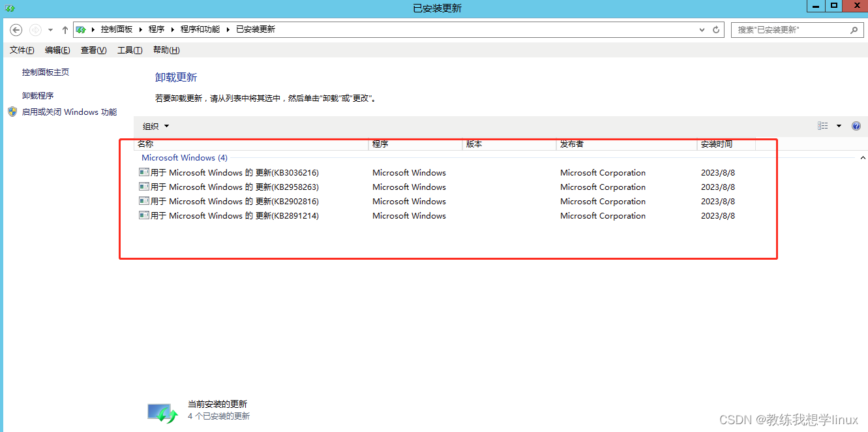The width and height of the screenshot is (868, 432).
Task: Open the 组织 dropdown button
Action: [x=156, y=126]
